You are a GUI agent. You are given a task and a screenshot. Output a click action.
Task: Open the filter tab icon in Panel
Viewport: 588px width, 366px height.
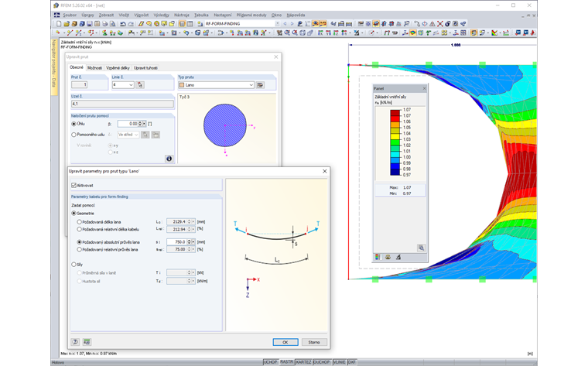point(398,257)
